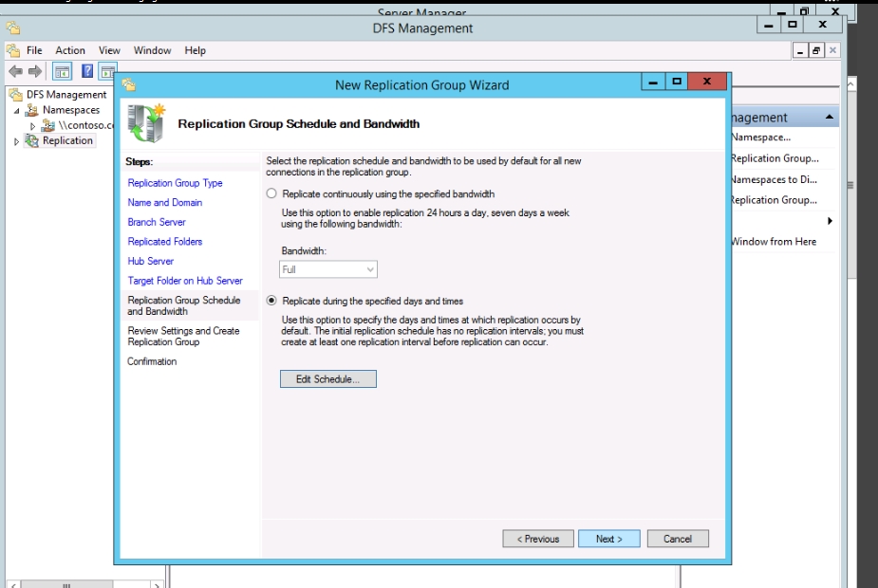Go back with the Previous button
878x588 pixels.
click(538, 539)
